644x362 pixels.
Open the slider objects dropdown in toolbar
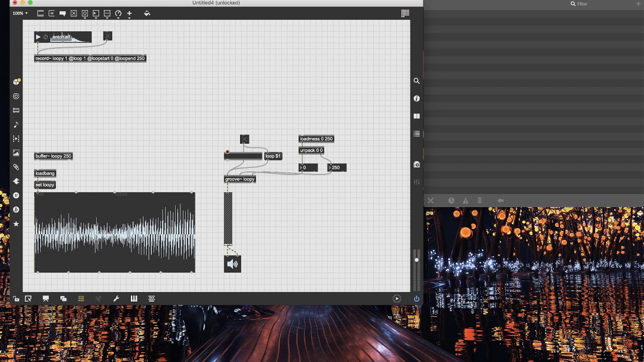(107, 14)
